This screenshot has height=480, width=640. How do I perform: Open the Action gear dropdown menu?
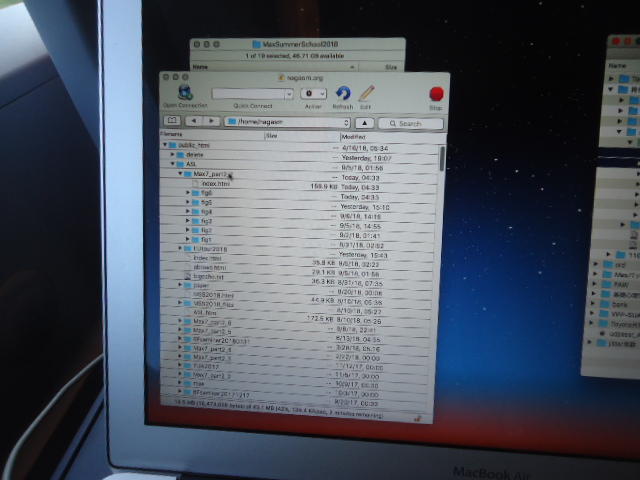pos(313,93)
